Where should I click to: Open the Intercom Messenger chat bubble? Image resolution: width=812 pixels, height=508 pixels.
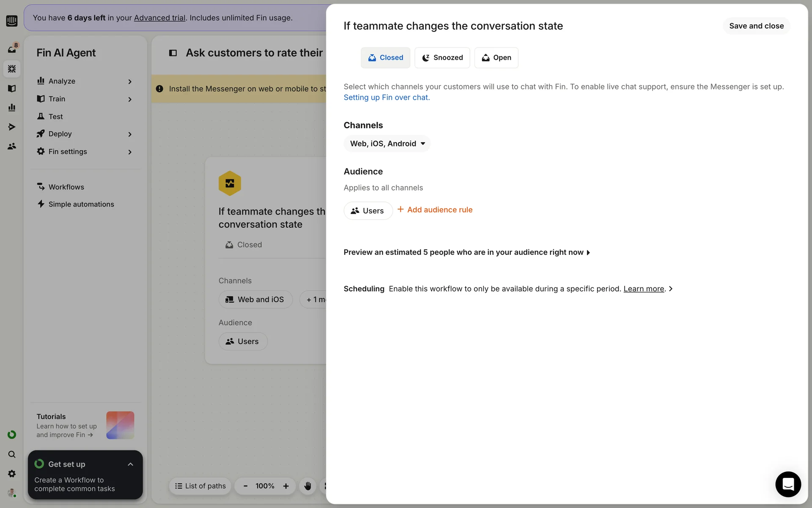(x=788, y=484)
